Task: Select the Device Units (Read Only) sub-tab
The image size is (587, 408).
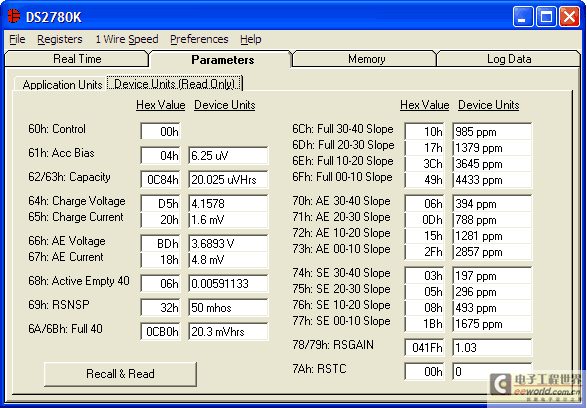Action: (x=174, y=83)
